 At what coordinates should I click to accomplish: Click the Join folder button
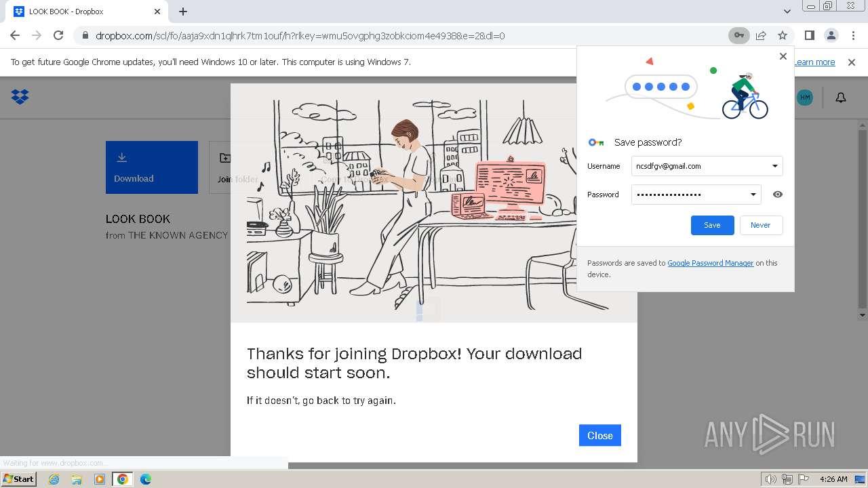pos(237,167)
